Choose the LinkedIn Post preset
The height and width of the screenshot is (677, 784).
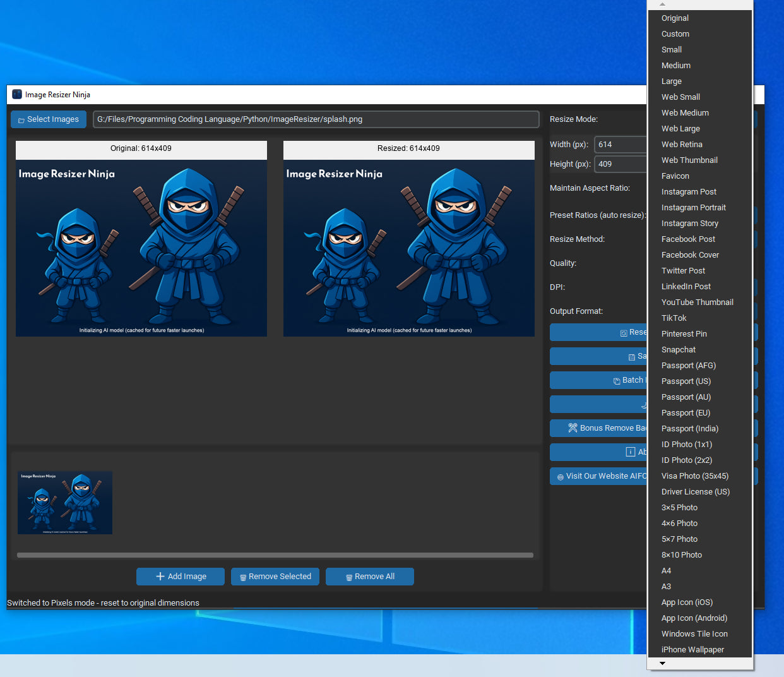click(700, 287)
